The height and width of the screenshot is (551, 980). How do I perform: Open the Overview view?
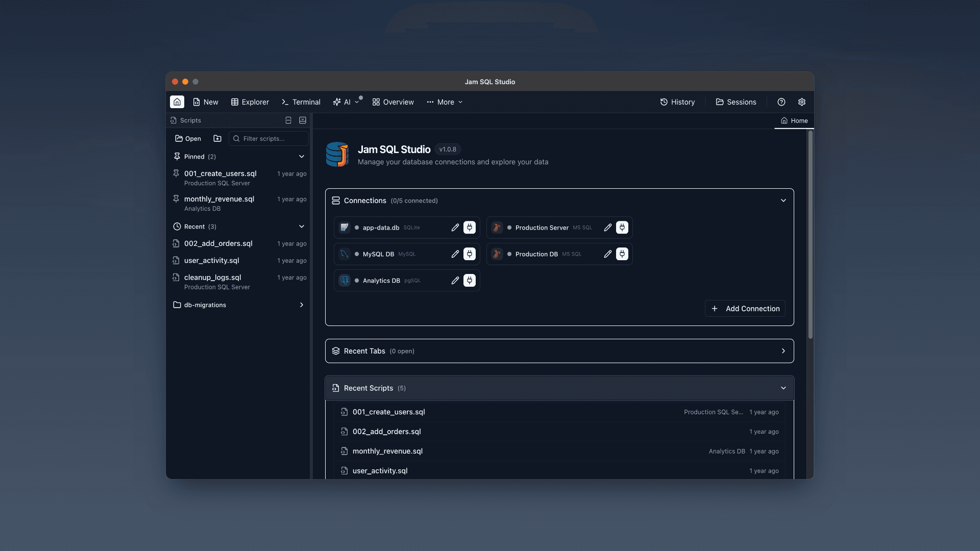coord(393,102)
